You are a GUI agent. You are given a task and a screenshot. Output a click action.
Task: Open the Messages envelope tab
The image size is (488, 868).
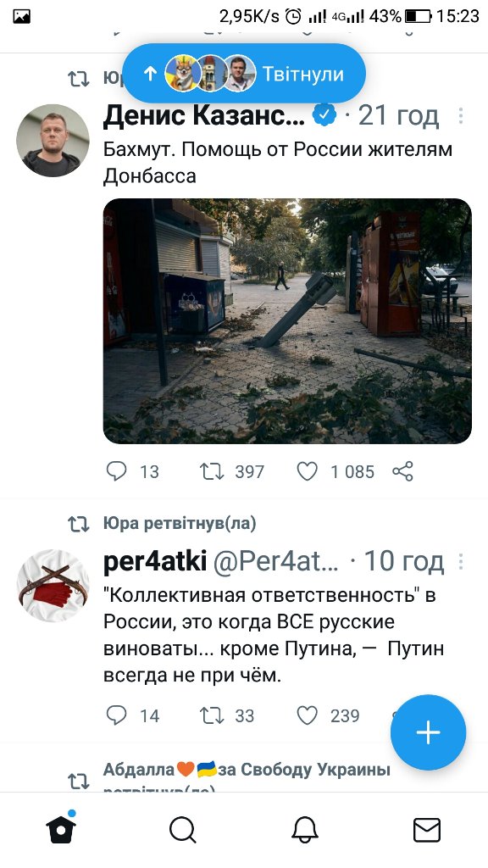[427, 831]
